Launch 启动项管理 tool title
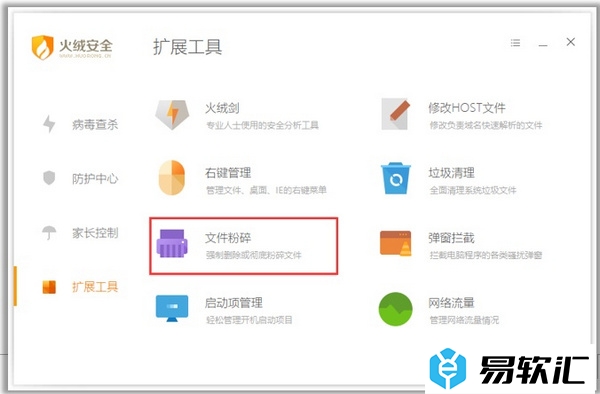Viewport: 600px width, 394px height. pos(234,303)
